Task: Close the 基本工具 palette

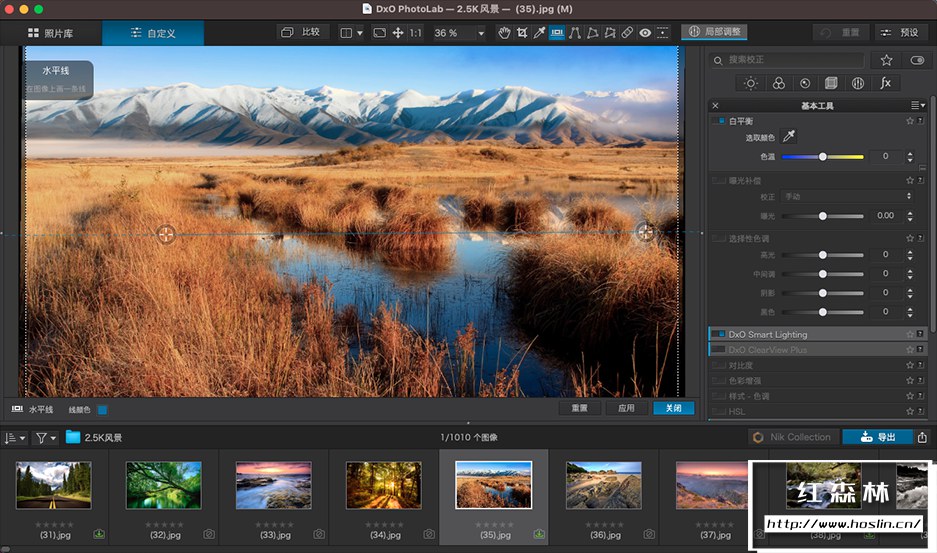Action: pyautogui.click(x=715, y=105)
